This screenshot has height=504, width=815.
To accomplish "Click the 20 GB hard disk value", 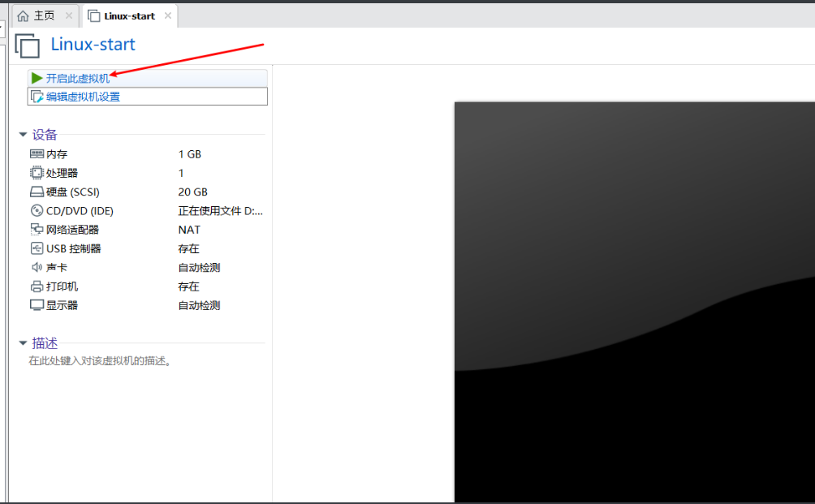I will pos(193,192).
